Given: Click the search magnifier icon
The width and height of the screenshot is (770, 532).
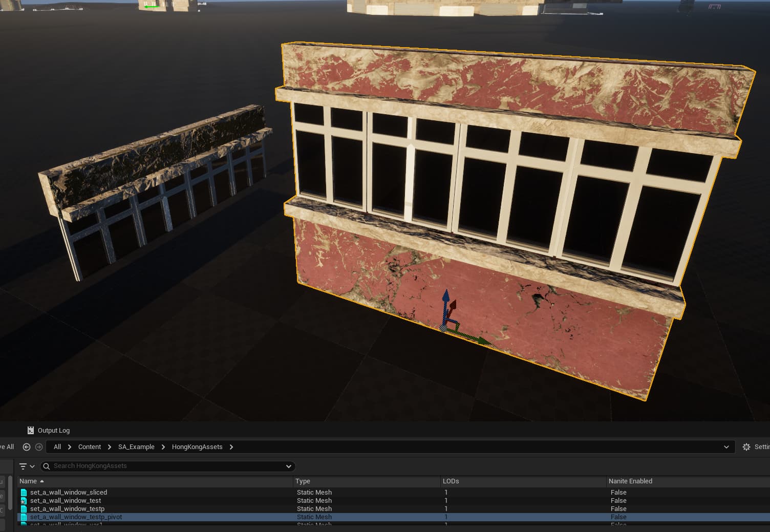Looking at the screenshot, I should tap(47, 466).
